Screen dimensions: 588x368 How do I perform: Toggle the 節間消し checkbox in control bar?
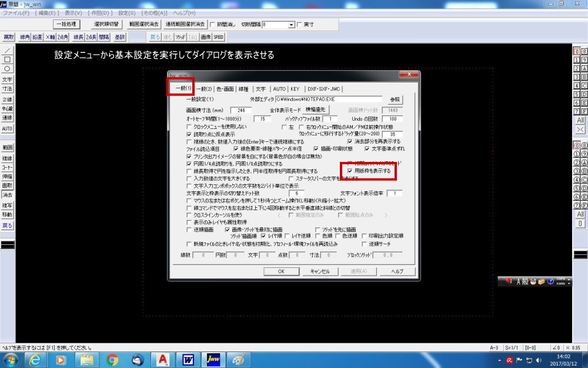click(212, 24)
